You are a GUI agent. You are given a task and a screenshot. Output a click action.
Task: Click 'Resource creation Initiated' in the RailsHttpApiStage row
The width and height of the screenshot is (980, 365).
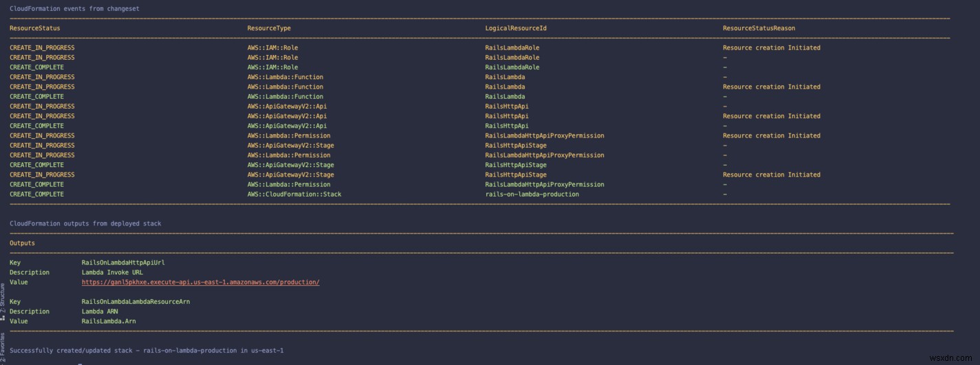(772, 175)
